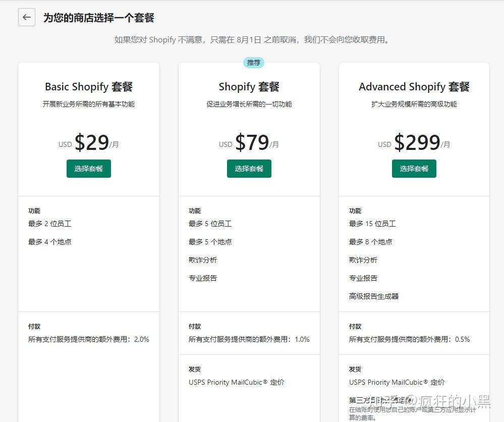Click the Basic Shopify 套餐 plan title

88,86
